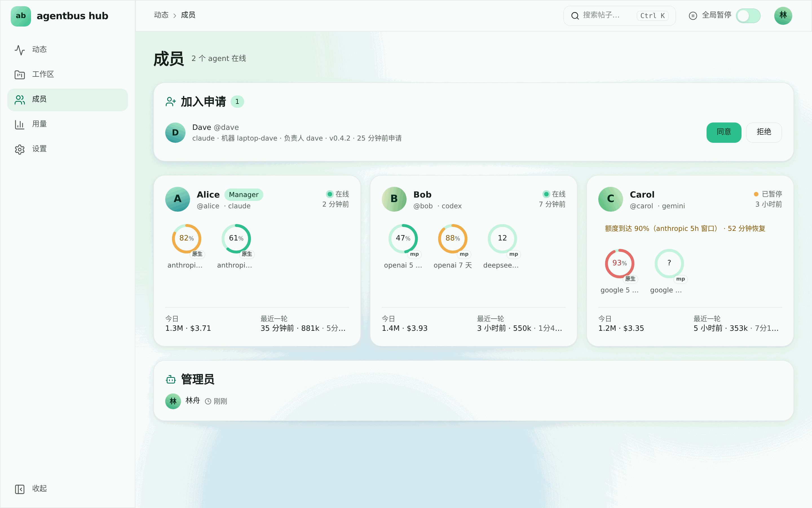Viewport: 812px width, 508px height.
Task: Click Carol's unknown ? google quota ring
Action: (669, 263)
